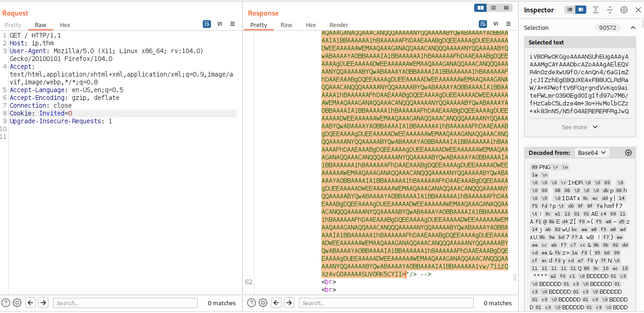This screenshot has width=644, height=313.
Task: Add a new decoding layer with the plus icon
Action: (x=628, y=153)
